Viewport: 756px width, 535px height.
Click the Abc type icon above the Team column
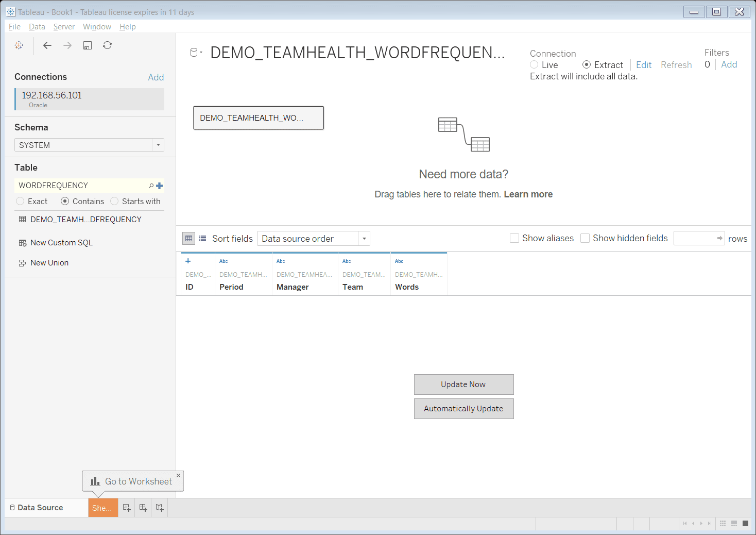tap(347, 261)
